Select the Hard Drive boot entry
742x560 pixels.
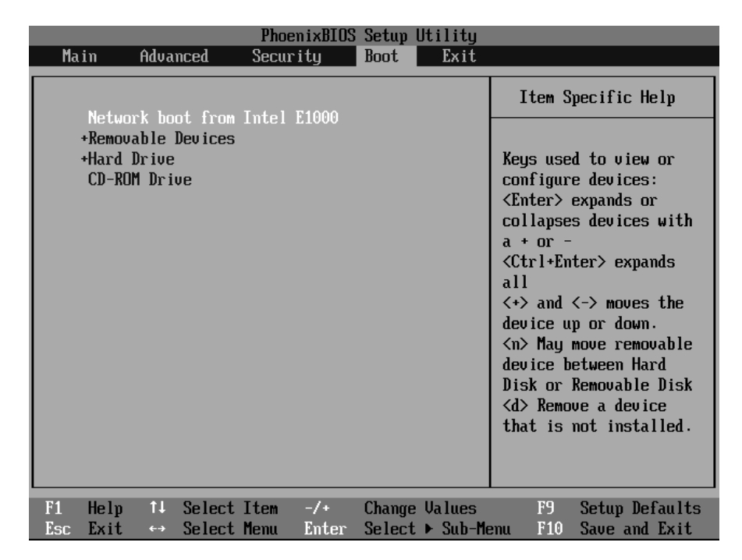131,160
